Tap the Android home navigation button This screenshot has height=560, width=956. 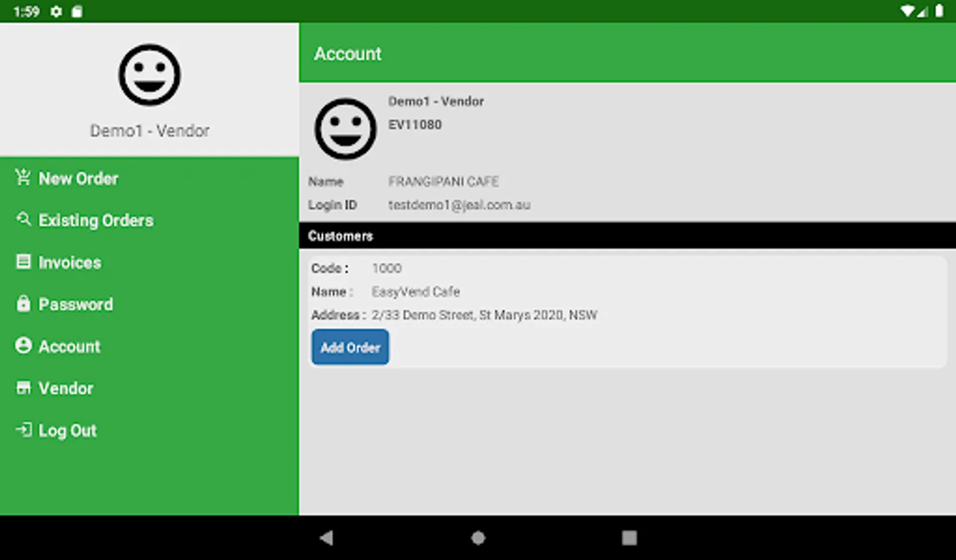[x=478, y=538]
